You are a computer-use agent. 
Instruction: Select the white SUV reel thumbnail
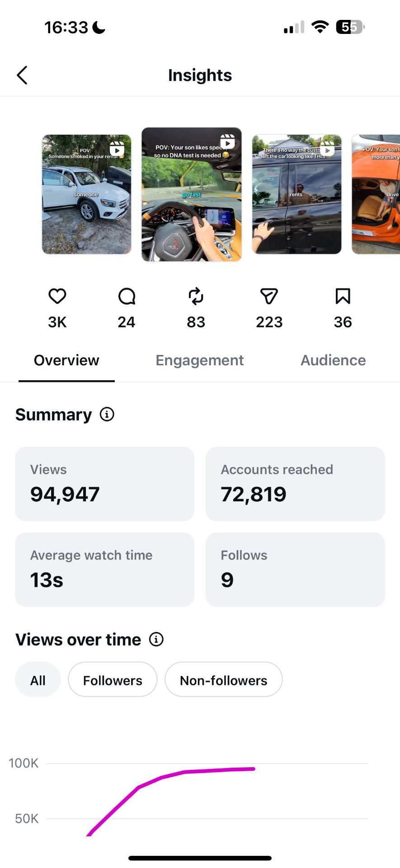click(87, 194)
